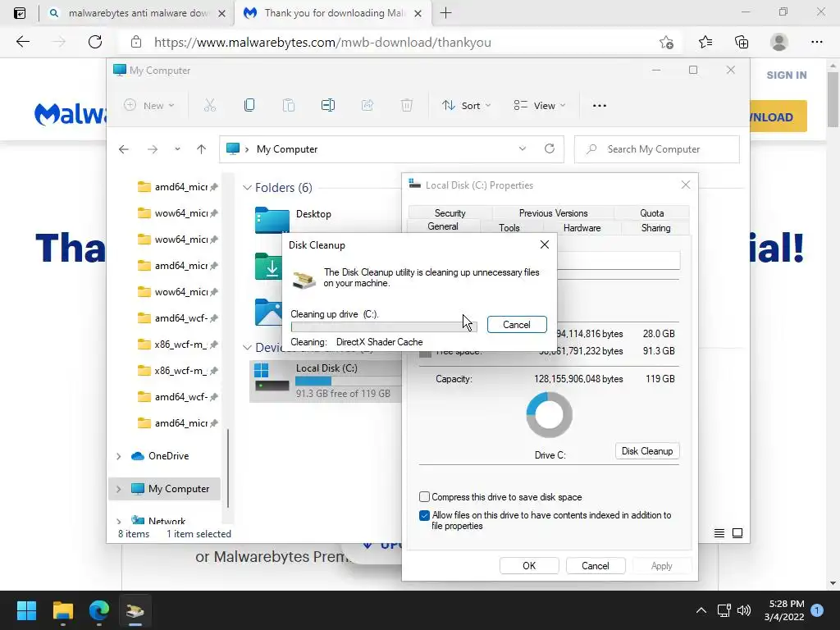Open the Edge profile avatar
The image size is (840, 630).
coord(779,43)
